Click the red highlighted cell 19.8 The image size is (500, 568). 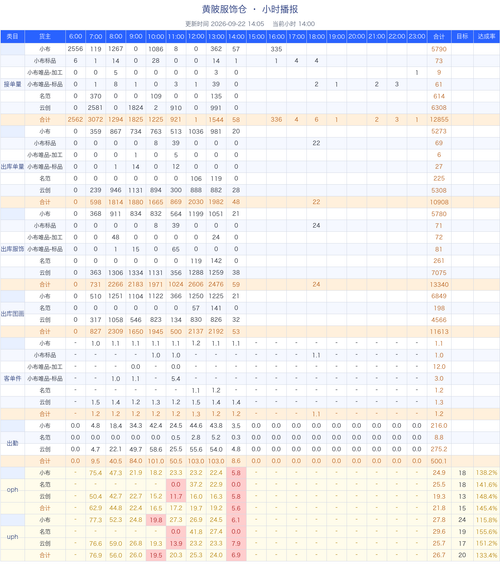tap(156, 520)
